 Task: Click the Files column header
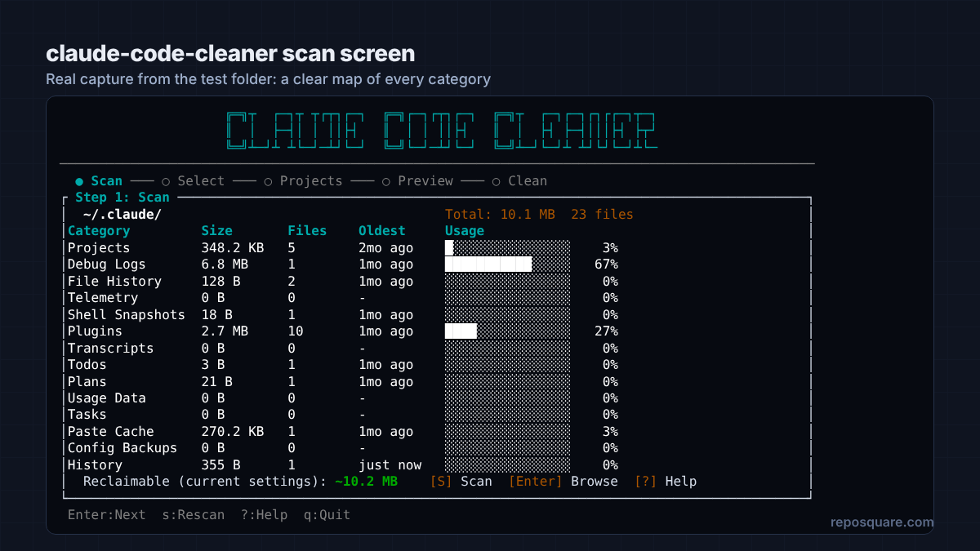pyautogui.click(x=307, y=231)
